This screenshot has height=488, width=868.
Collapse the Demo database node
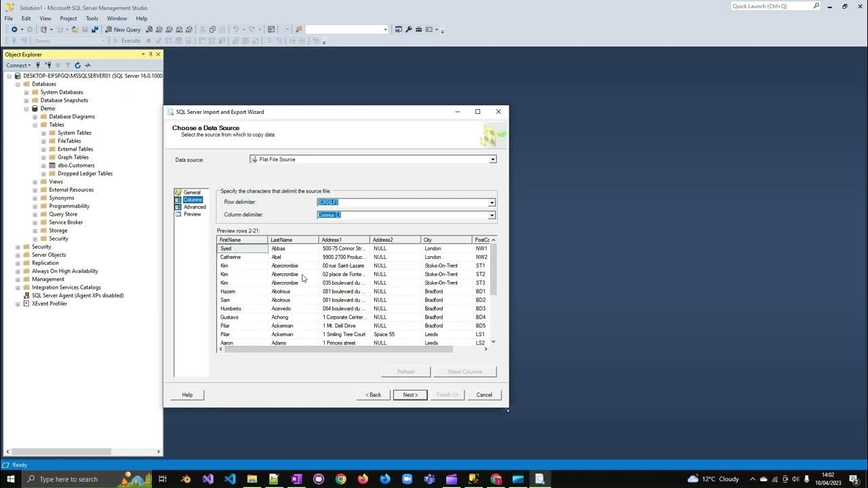[26, 108]
